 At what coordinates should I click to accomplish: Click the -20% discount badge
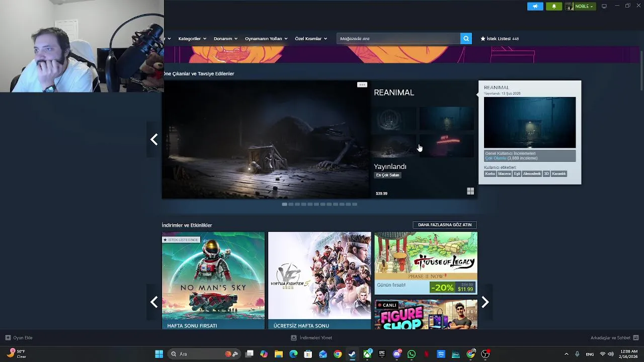[442, 288]
